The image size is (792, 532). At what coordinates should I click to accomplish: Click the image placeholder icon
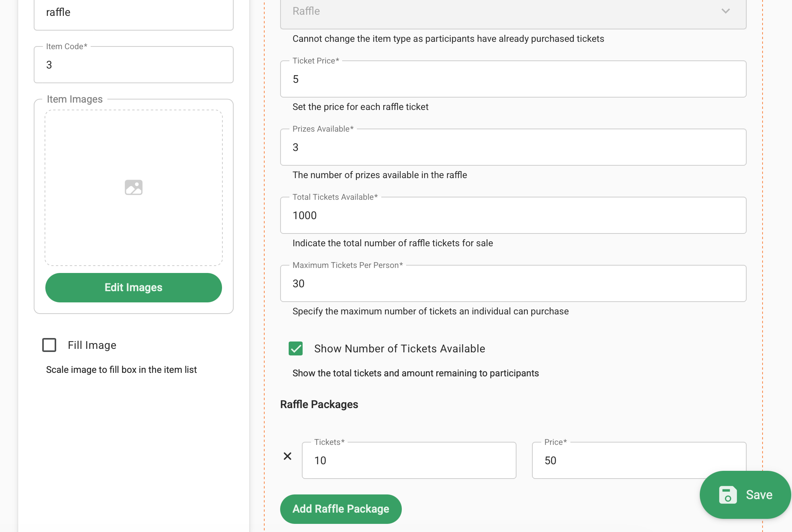[x=134, y=187]
